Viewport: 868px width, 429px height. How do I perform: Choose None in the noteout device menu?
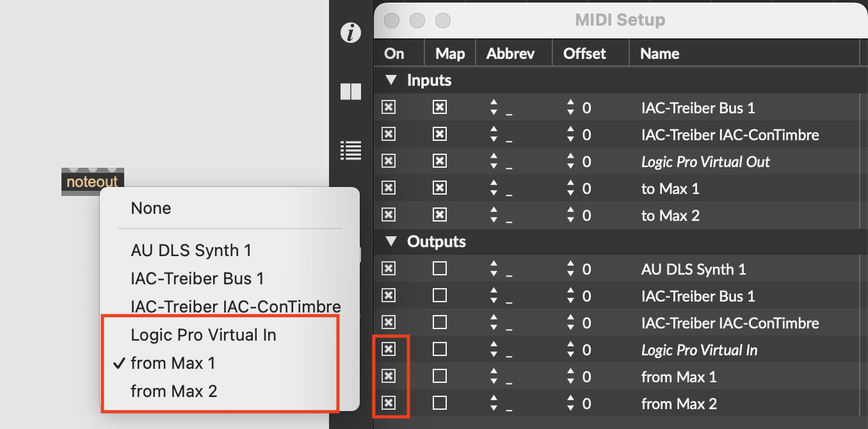(151, 208)
